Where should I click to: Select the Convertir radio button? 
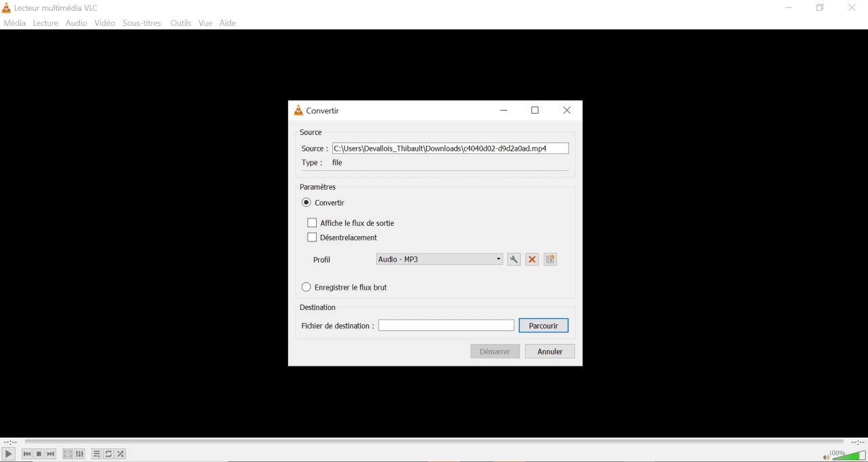click(x=307, y=202)
